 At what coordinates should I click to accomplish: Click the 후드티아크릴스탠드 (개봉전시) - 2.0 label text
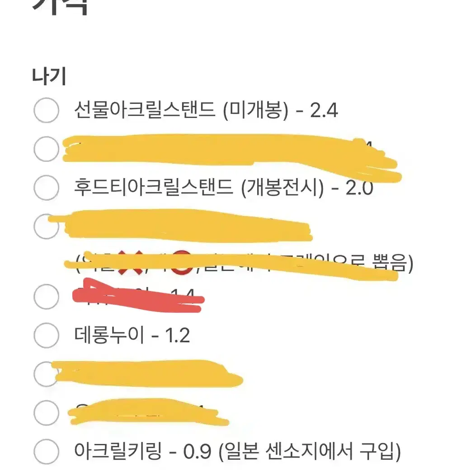click(223, 187)
